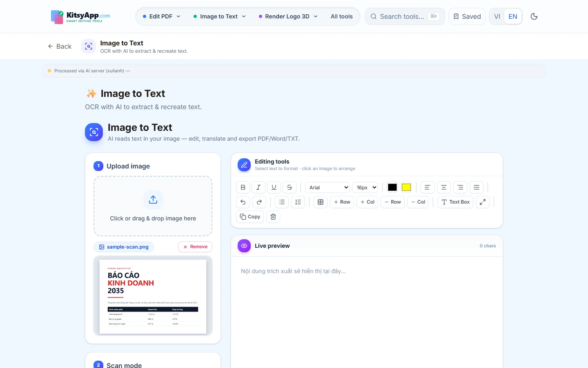Insert a Text Box

455,202
